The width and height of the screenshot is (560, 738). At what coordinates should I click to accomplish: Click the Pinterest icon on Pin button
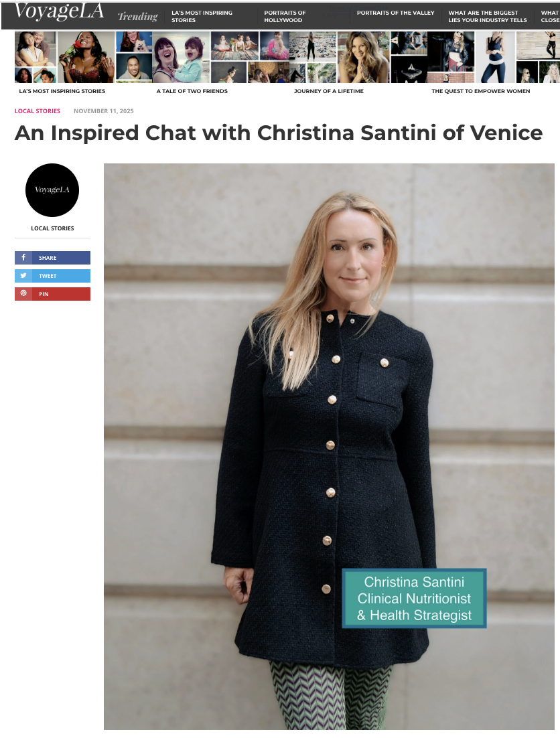click(23, 293)
